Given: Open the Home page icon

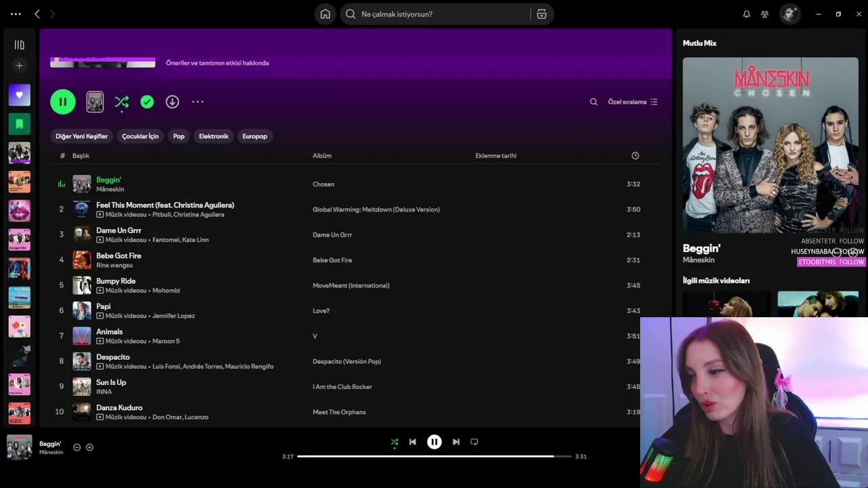Looking at the screenshot, I should (x=325, y=14).
